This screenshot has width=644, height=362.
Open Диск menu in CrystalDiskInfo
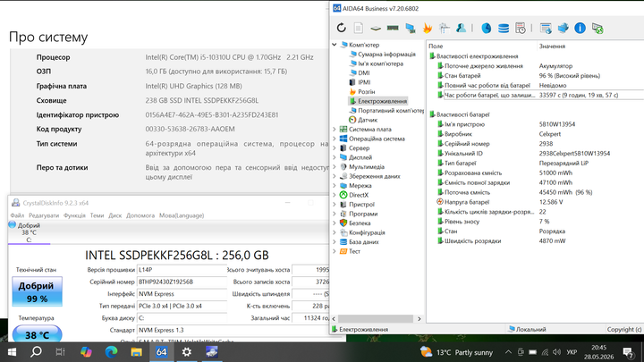[x=115, y=215]
